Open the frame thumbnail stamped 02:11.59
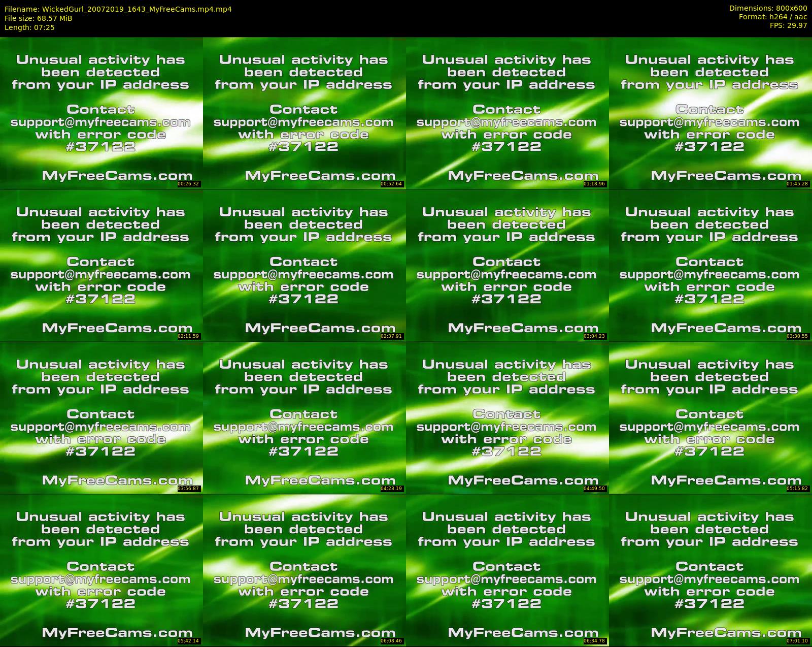The image size is (812, 647). click(101, 265)
